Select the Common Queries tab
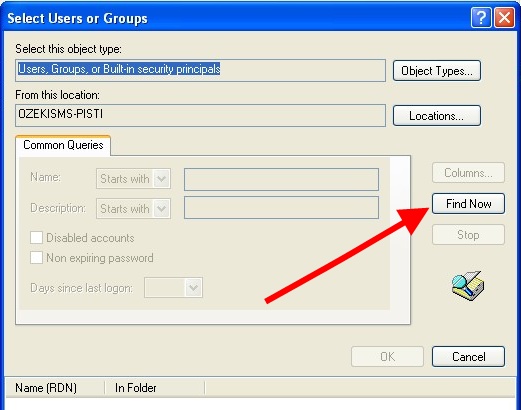This screenshot has width=521, height=410. point(63,145)
